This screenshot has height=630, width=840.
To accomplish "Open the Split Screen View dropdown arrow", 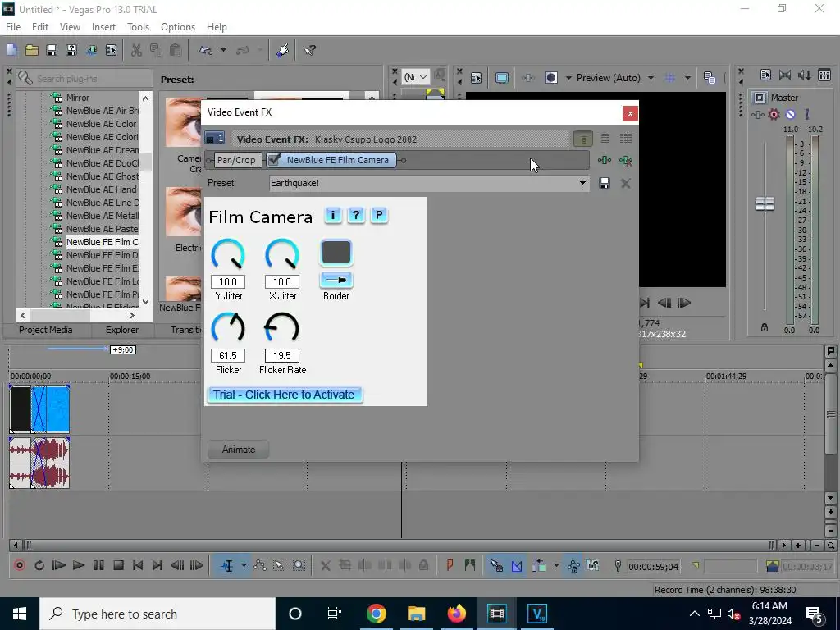I will tap(568, 78).
